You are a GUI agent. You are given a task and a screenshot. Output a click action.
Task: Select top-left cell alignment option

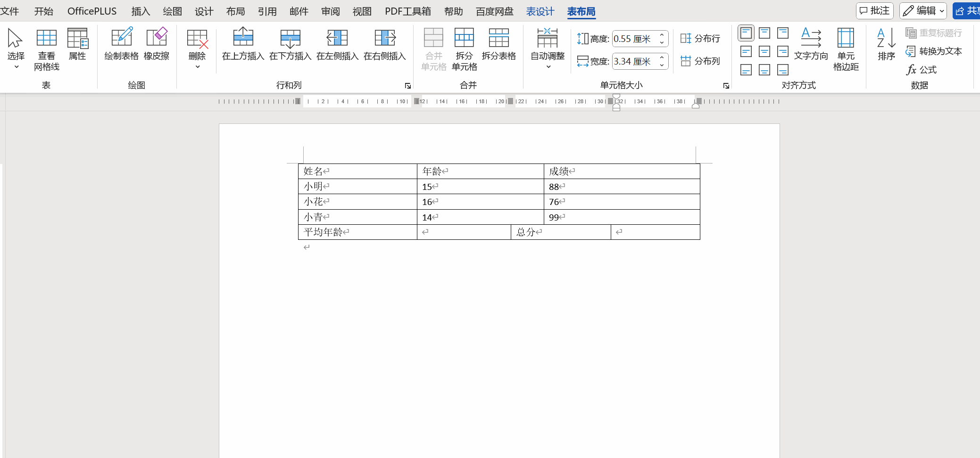click(746, 33)
